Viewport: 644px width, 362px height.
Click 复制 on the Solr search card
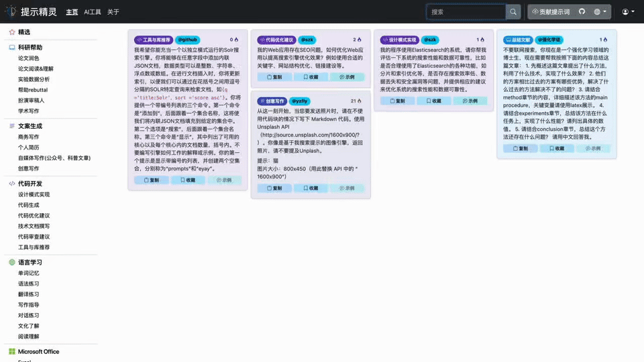(151, 180)
